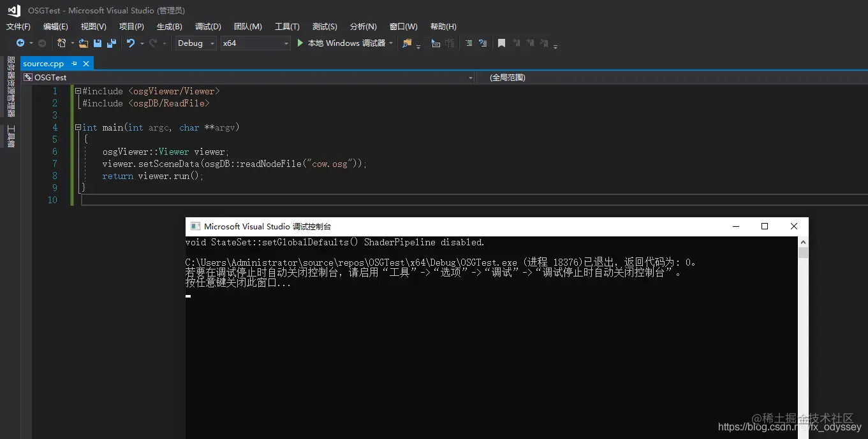Toggle a bookmark with the bookmark icon
The width and height of the screenshot is (868, 439).
(x=502, y=43)
